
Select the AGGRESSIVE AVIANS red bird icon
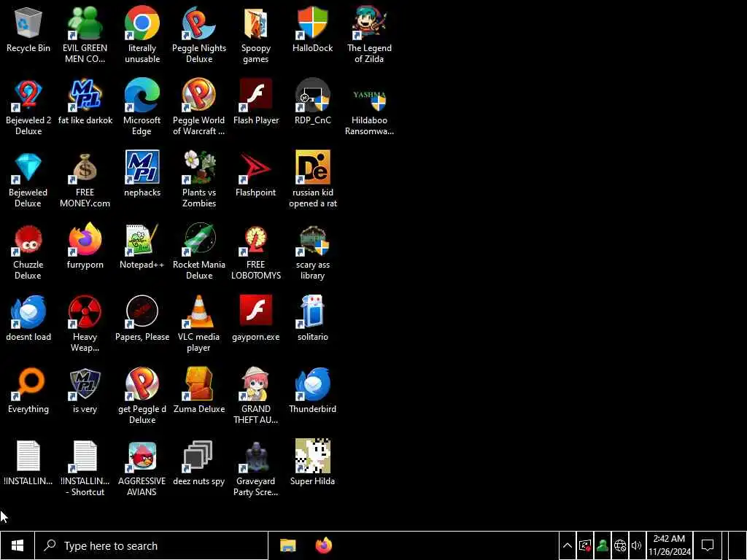(x=142, y=468)
